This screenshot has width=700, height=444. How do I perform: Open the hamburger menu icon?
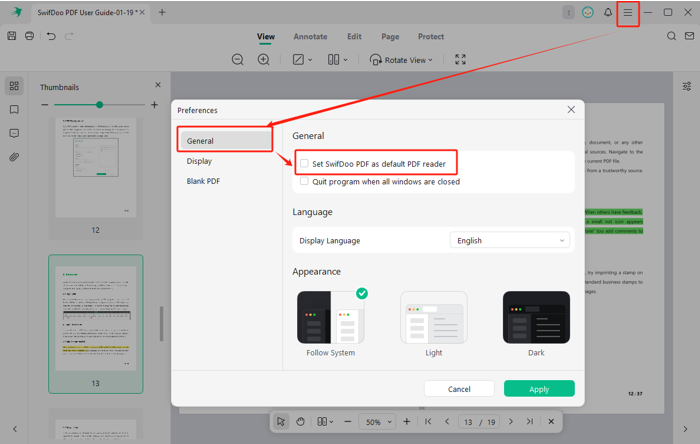point(628,12)
